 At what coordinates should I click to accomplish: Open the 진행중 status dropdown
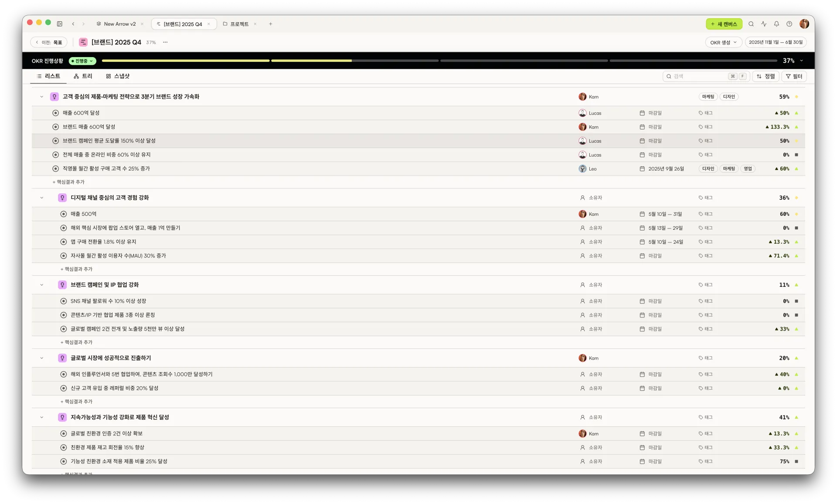[x=82, y=61]
